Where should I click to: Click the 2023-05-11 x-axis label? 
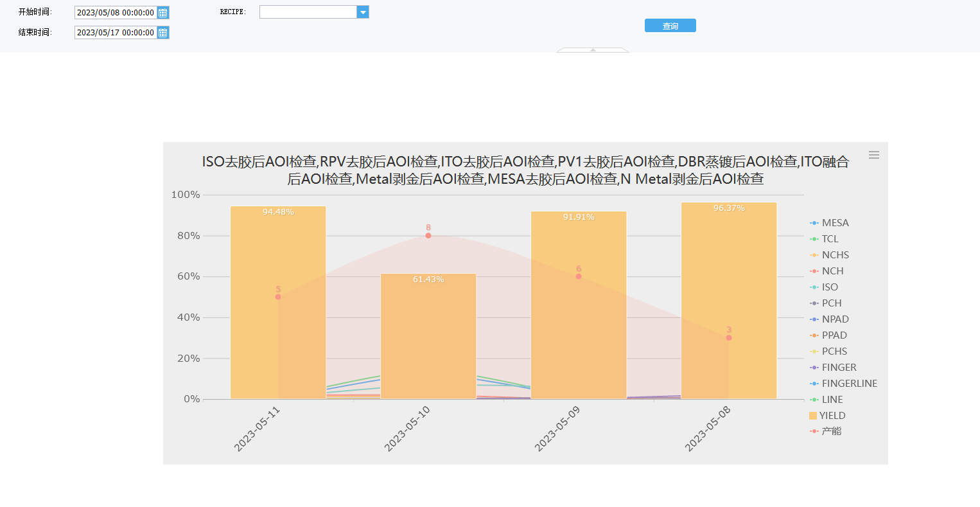click(x=257, y=429)
